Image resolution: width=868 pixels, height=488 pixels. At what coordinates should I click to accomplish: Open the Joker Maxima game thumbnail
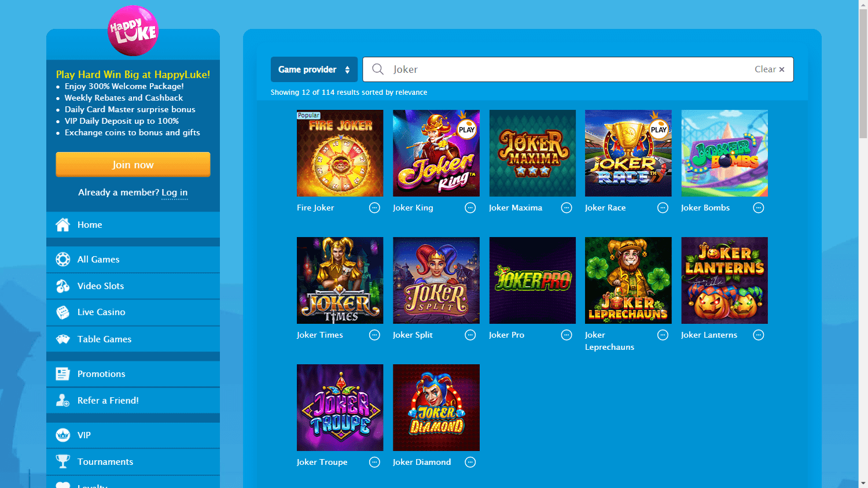point(532,153)
